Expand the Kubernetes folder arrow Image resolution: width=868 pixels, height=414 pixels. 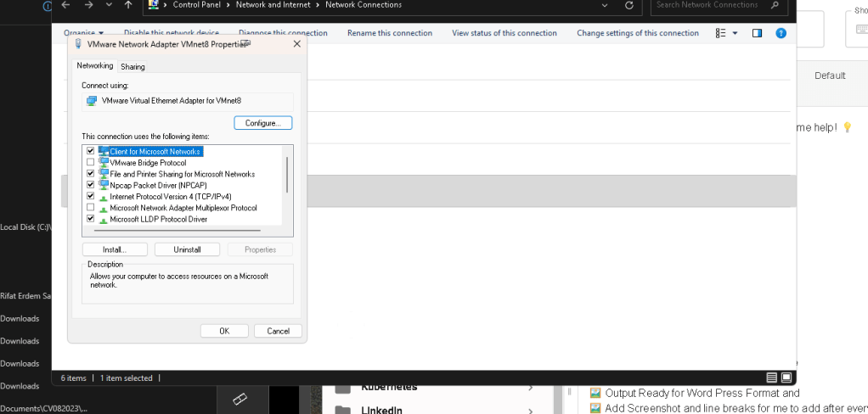click(530, 388)
